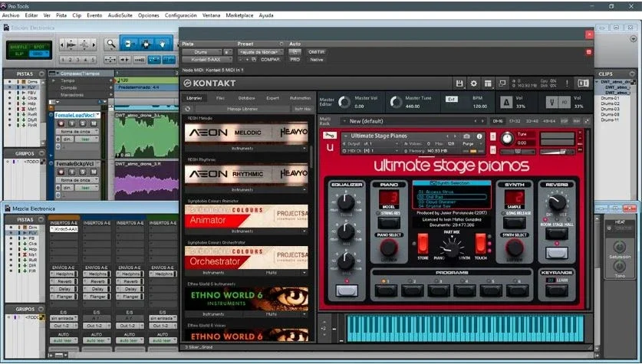
Task: Open Kontakt workspace panel layout icon
Action: click(488, 84)
